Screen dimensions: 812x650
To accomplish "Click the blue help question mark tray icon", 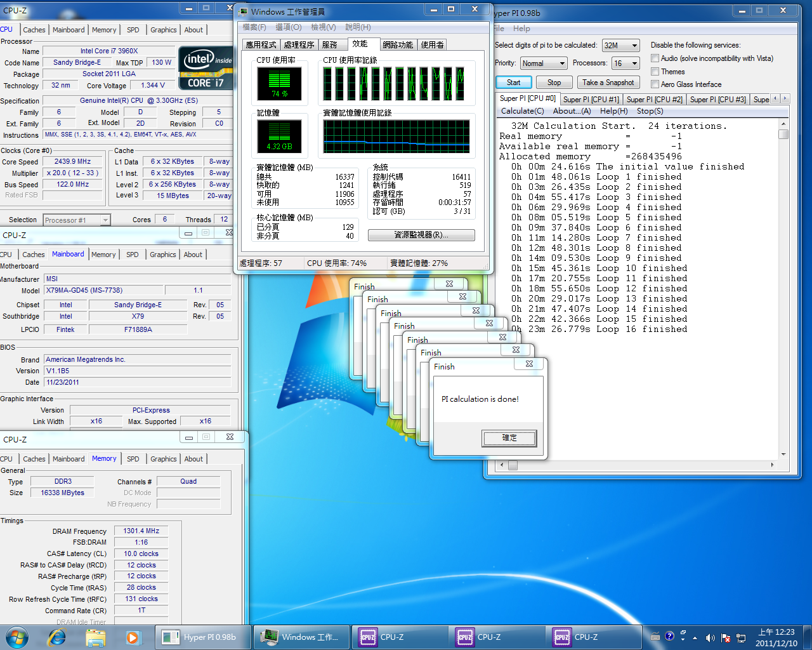I will pos(669,637).
